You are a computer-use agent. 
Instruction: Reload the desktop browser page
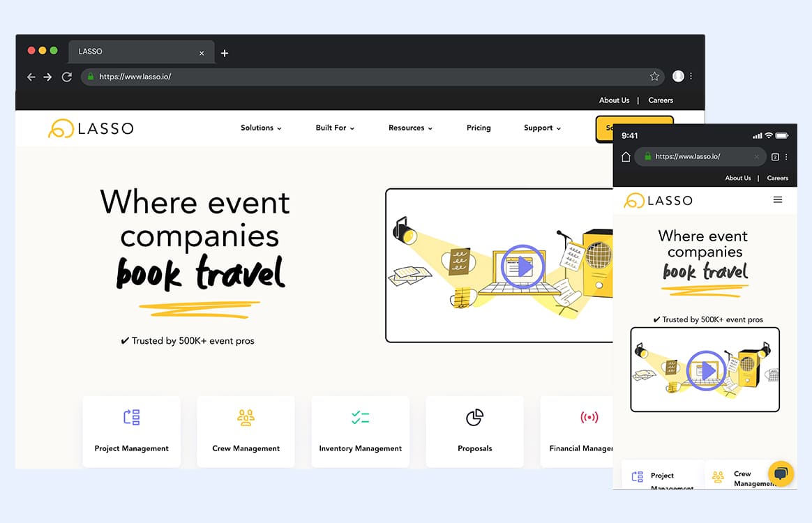coord(67,77)
